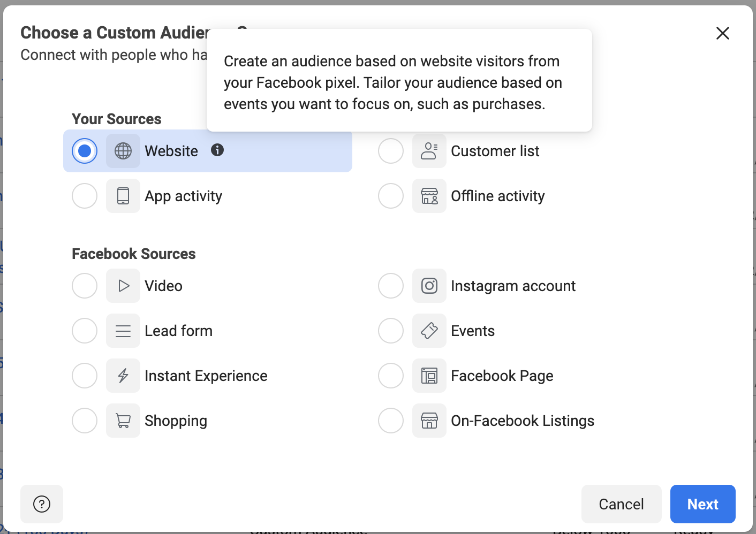Choose the Instant Experience radio button

click(x=85, y=376)
